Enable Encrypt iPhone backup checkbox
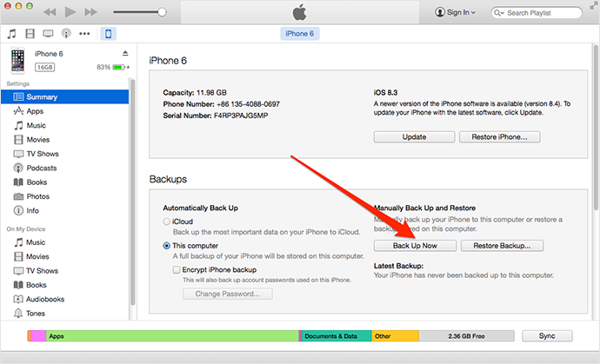The height and width of the screenshot is (364, 600). tap(177, 269)
